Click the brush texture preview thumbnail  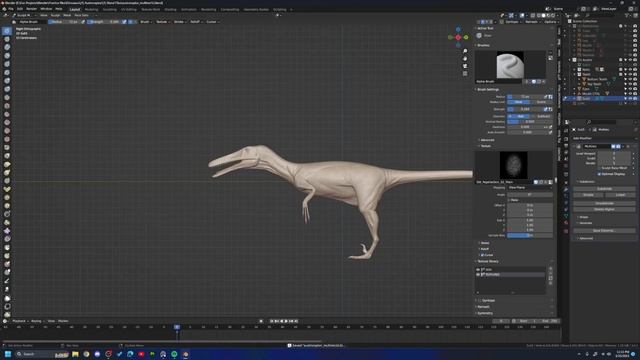pos(513,165)
